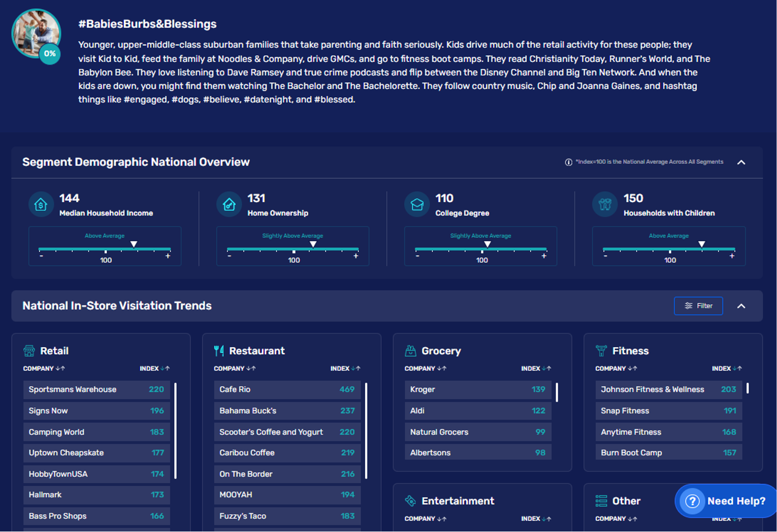
Task: Click the Fitness category icon
Action: (x=601, y=351)
